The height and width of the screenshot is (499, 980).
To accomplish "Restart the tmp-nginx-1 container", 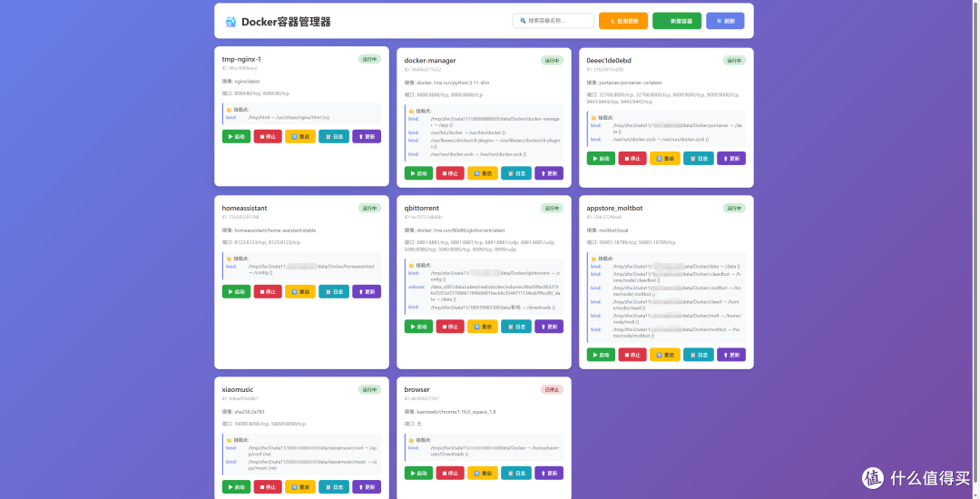I will (x=300, y=136).
